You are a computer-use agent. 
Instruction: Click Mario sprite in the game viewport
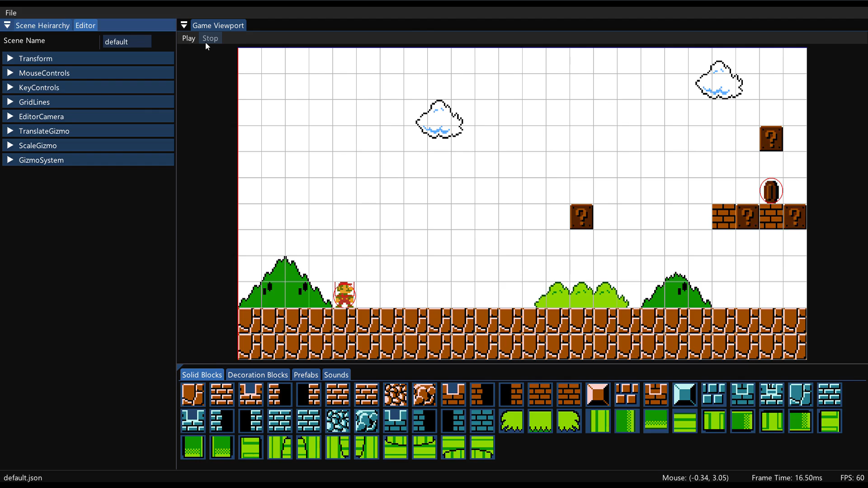(344, 295)
